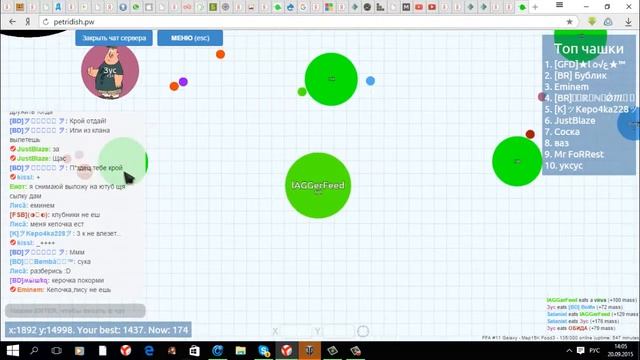Click the shield icon beside the downloads arrow
Viewport: 640px width, 360px height.
608,22
